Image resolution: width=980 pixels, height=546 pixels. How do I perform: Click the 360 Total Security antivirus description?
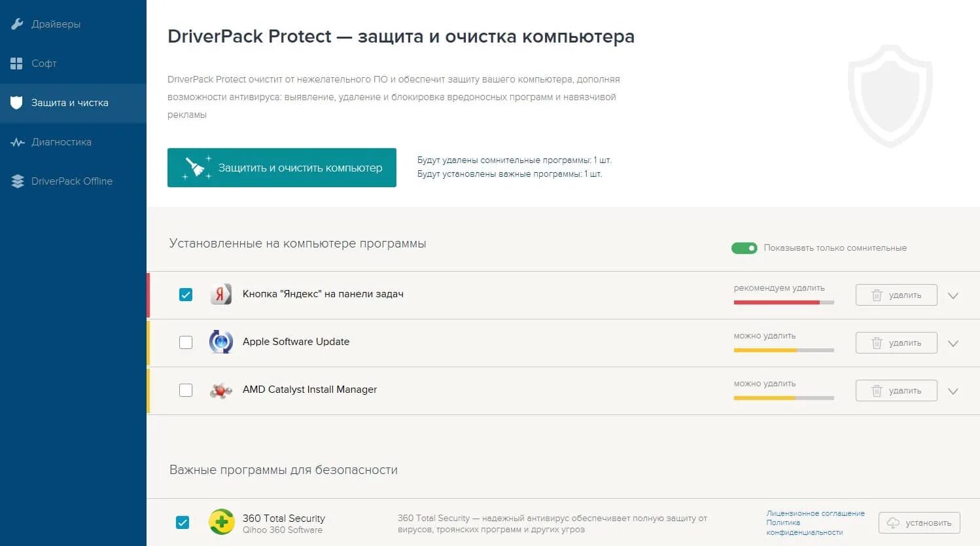pos(552,524)
